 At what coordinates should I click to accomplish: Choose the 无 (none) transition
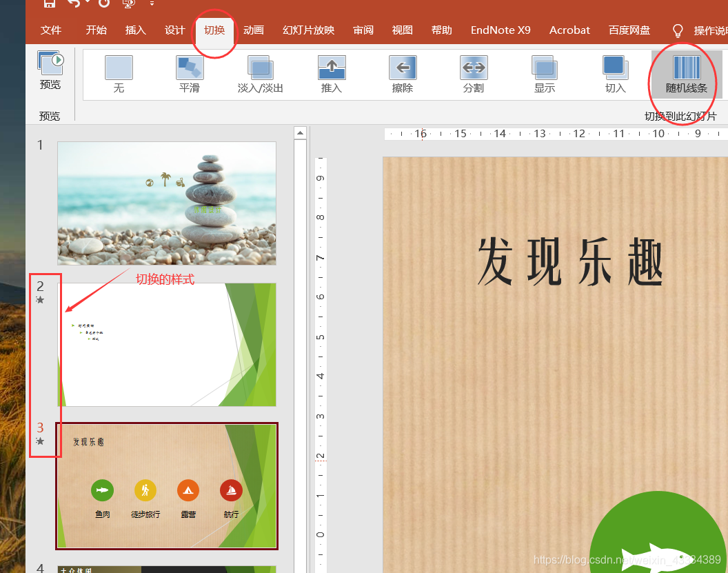119,74
